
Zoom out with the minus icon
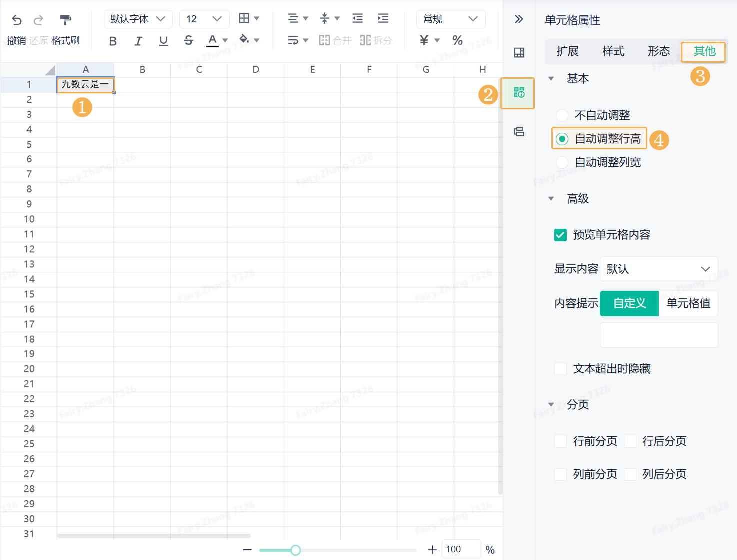click(x=247, y=550)
